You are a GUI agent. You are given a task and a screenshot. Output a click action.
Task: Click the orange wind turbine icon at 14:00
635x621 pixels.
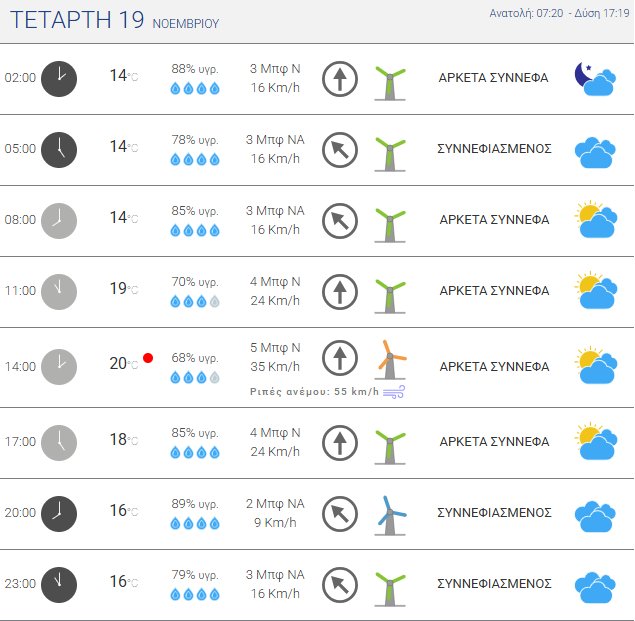tap(390, 360)
